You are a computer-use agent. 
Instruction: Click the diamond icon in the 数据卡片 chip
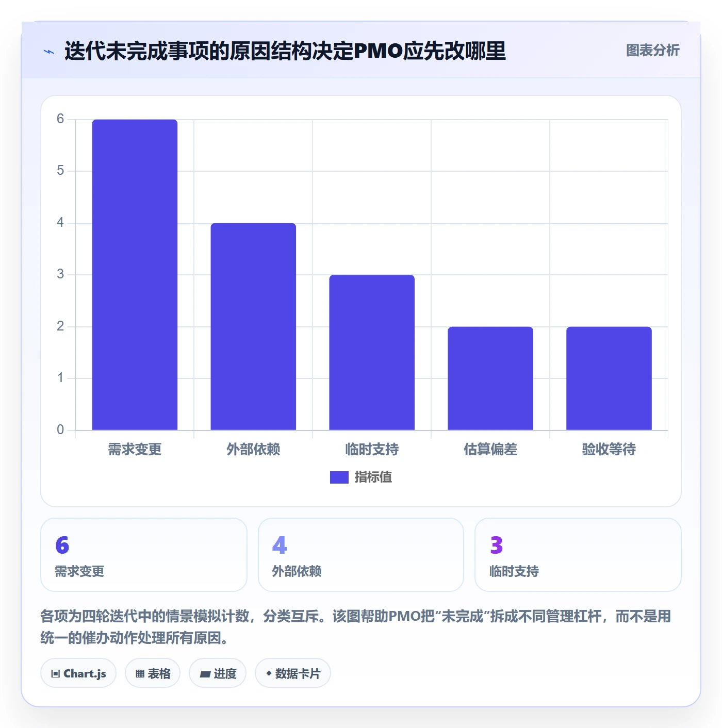click(269, 673)
